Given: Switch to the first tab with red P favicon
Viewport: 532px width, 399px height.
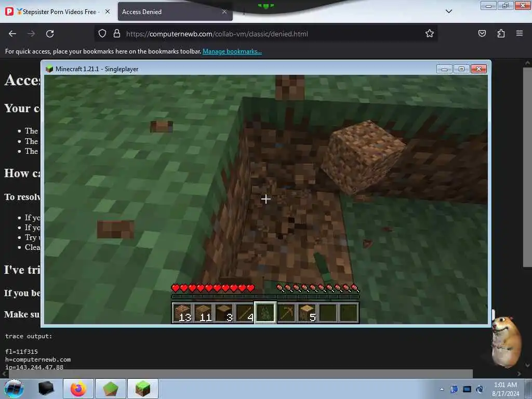Looking at the screenshot, I should click(58, 11).
